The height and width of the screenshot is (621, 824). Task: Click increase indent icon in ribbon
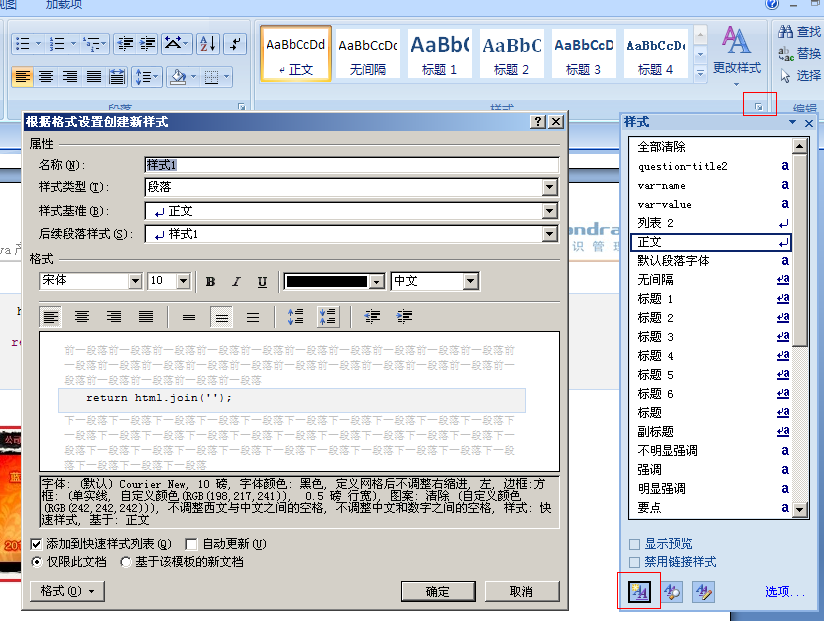pos(148,44)
